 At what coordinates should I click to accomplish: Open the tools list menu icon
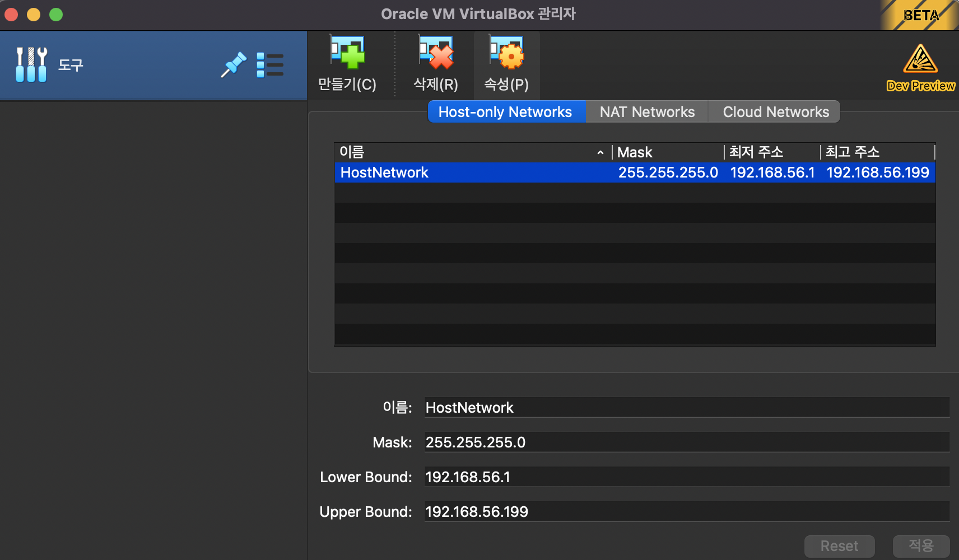[x=270, y=65]
